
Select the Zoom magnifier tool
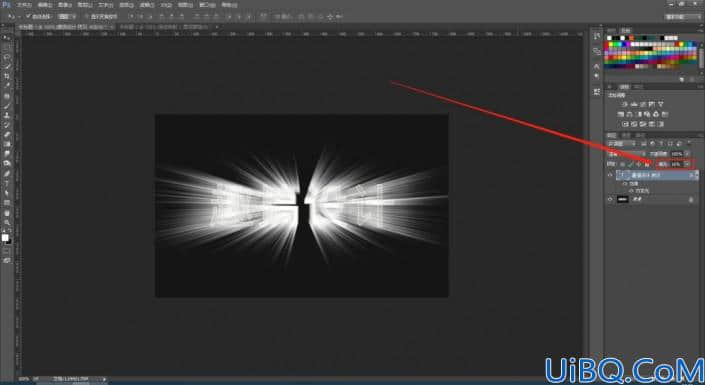click(6, 222)
